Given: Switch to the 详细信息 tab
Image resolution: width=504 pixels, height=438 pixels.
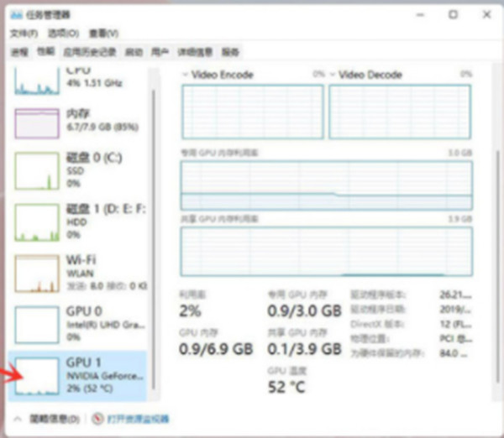Looking at the screenshot, I should pyautogui.click(x=195, y=52).
